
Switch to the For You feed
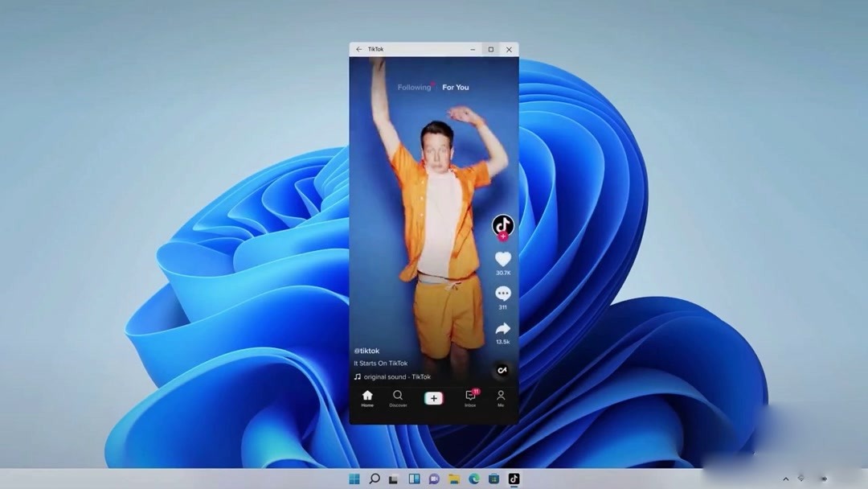(x=455, y=87)
